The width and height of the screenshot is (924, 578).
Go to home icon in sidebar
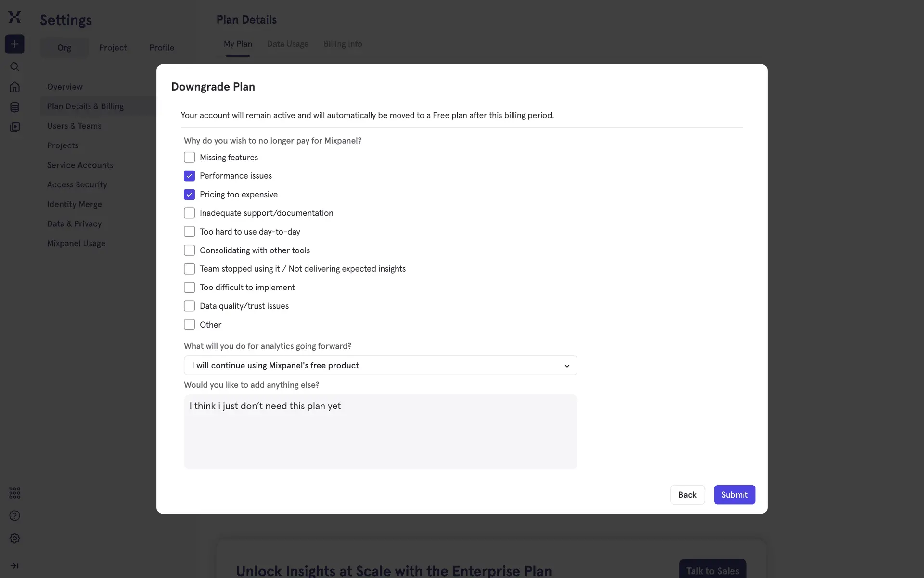pos(14,87)
